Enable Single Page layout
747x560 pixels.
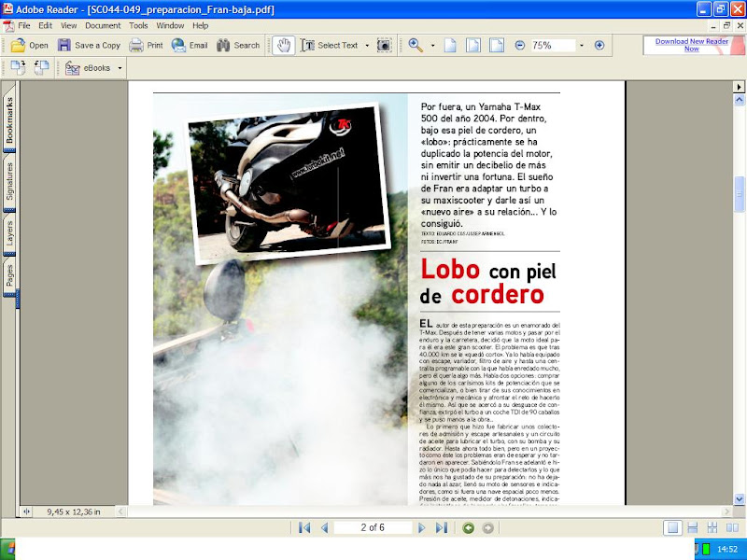tap(672, 527)
